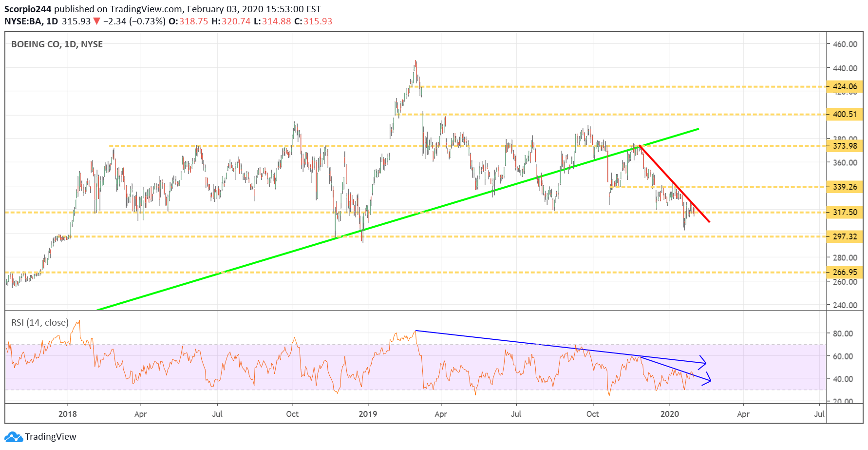Click the TradingView cloud logo icon
The height and width of the screenshot is (450, 868).
(14, 437)
